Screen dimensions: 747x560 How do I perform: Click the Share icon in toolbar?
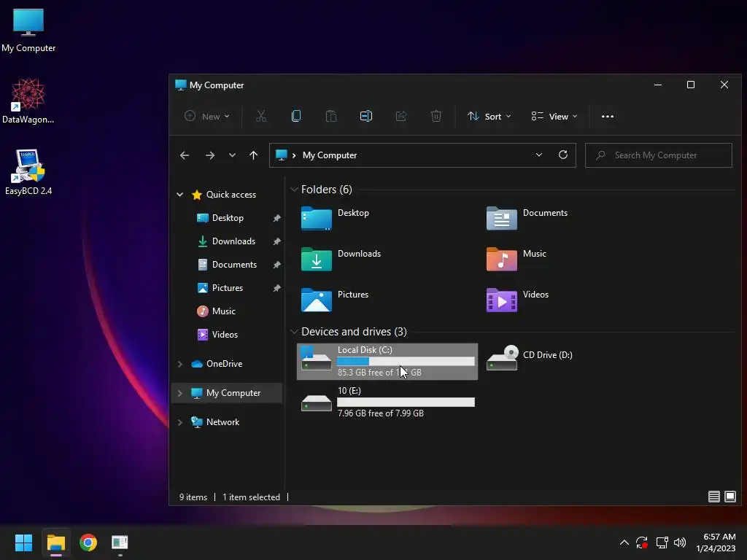[x=401, y=116]
